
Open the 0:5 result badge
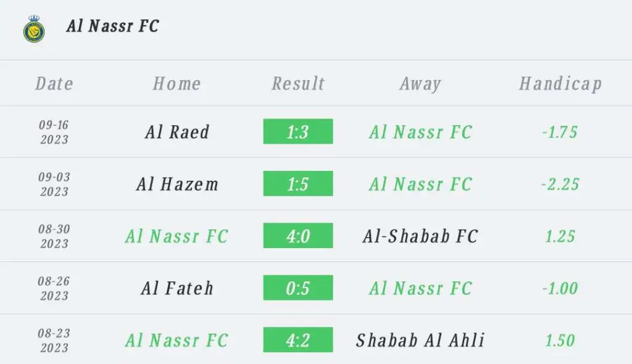click(x=298, y=287)
